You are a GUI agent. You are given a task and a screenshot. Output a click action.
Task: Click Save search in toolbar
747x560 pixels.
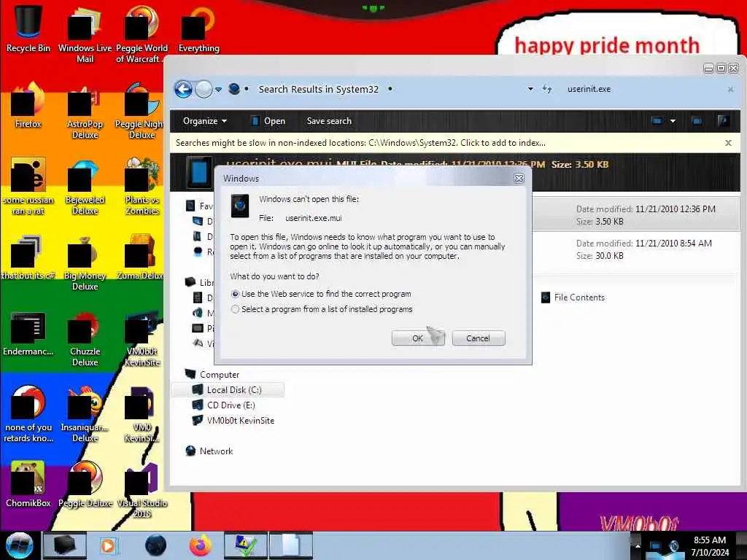(x=329, y=121)
